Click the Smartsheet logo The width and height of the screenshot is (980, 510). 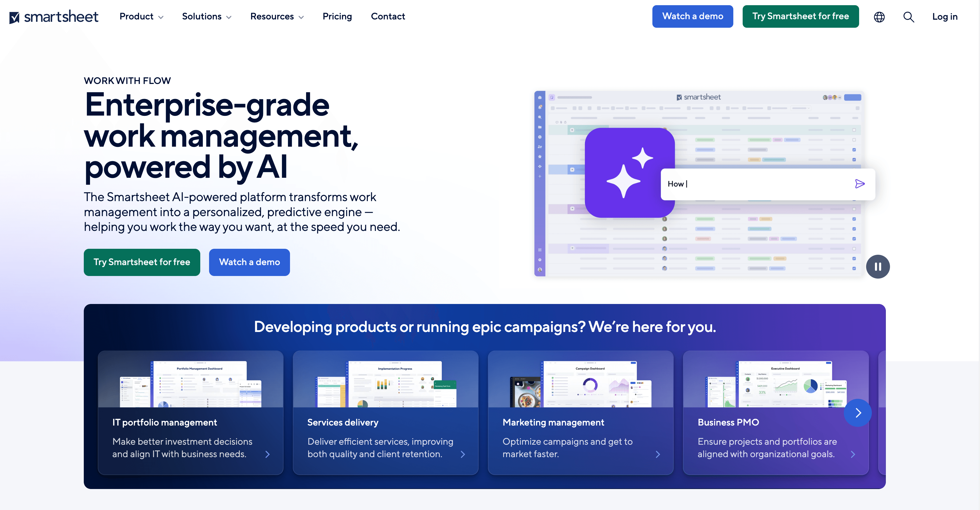tap(54, 16)
